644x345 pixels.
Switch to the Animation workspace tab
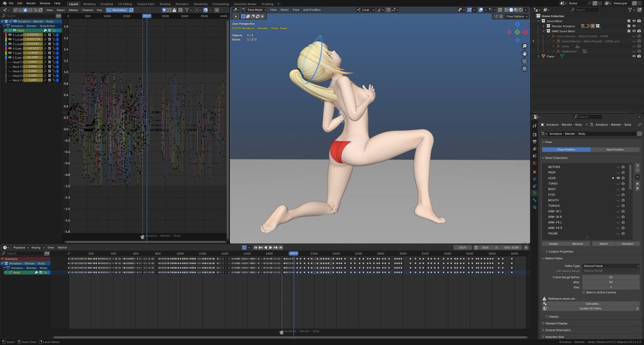click(182, 4)
